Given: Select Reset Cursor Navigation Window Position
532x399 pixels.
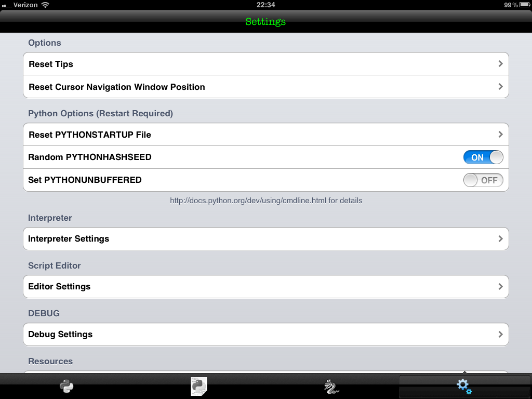Looking at the screenshot, I should (266, 87).
